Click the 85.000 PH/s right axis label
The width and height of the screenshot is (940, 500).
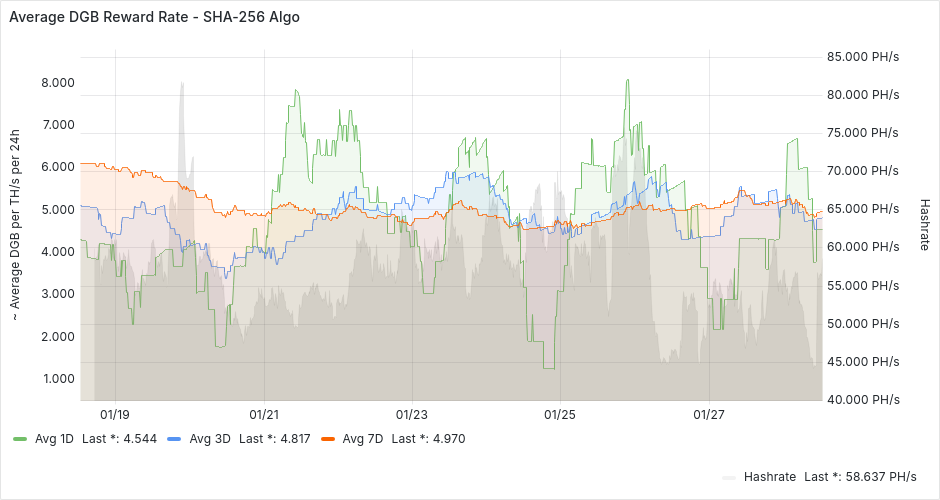863,56
